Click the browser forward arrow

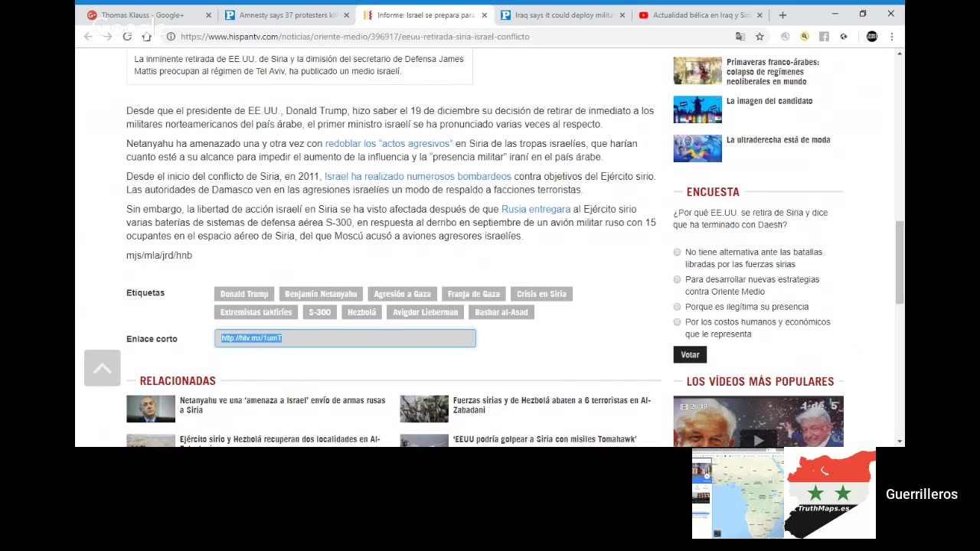[107, 36]
